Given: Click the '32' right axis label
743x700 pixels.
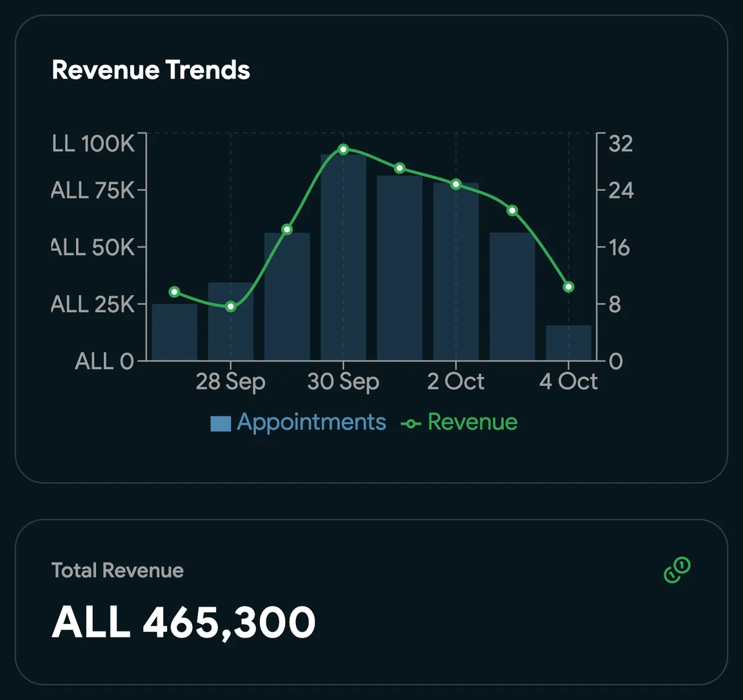Looking at the screenshot, I should [x=620, y=144].
